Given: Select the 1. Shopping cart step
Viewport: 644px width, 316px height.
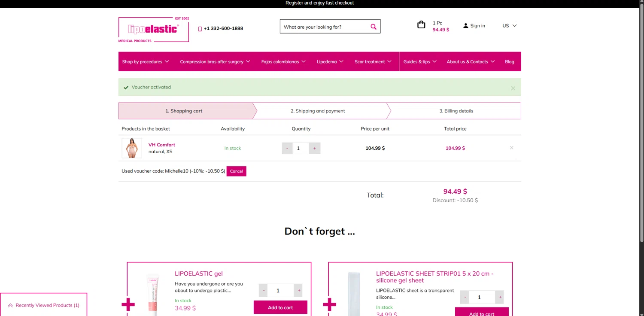Looking at the screenshot, I should 184,111.
